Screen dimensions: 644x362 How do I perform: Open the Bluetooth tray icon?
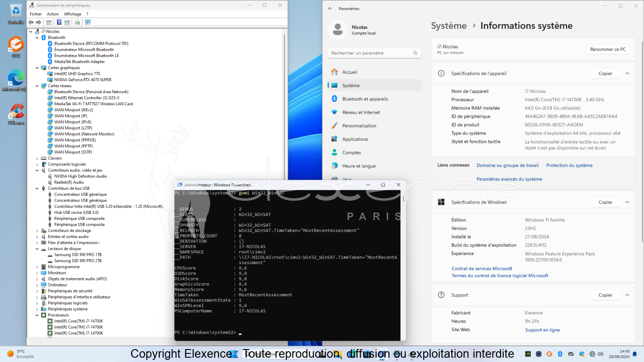(560, 354)
